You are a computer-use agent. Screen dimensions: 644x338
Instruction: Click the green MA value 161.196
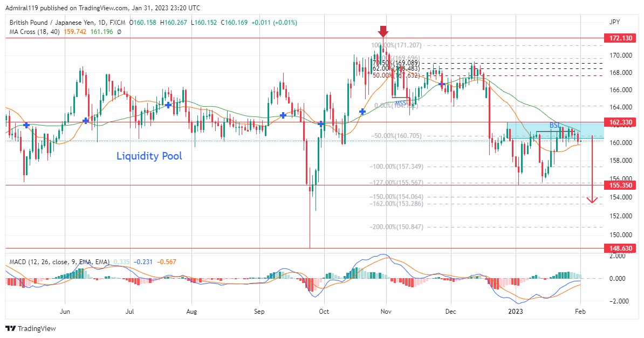click(102, 32)
